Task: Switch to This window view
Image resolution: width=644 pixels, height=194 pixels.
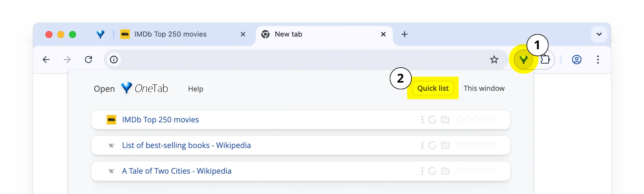Action: pos(484,88)
